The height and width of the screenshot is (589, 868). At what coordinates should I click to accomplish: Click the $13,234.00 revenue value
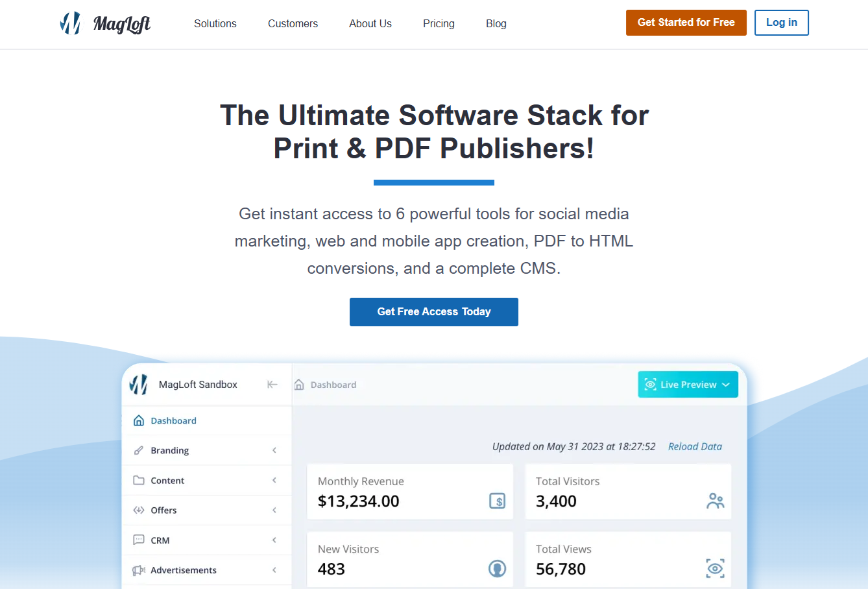tap(359, 501)
